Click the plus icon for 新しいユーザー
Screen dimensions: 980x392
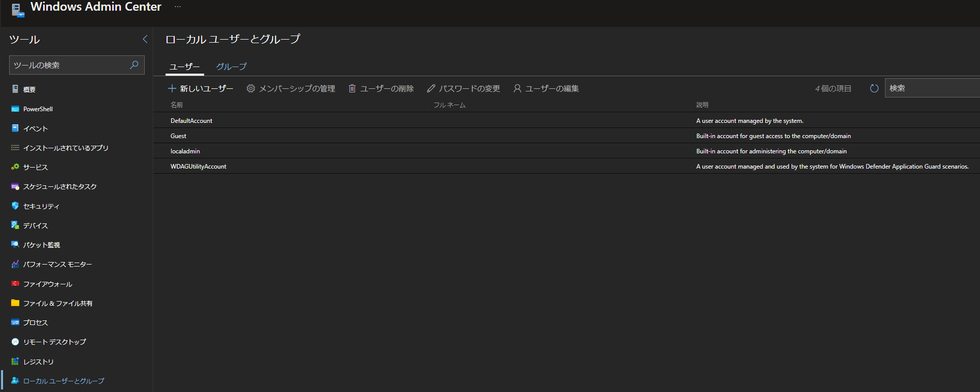coord(172,88)
